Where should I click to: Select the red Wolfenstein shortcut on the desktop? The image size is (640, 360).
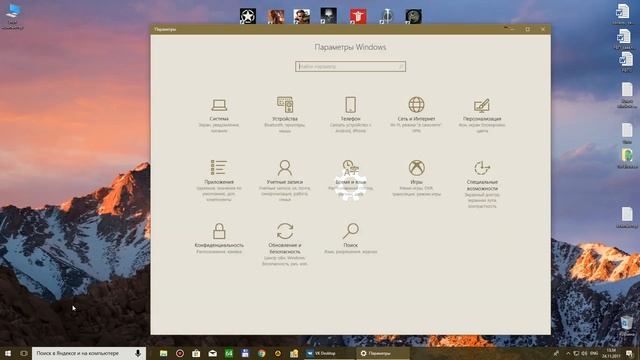(358, 16)
